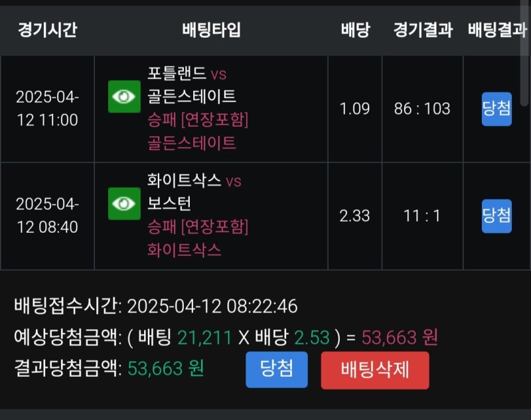Delete the bet with the 배팅삭제 button
This screenshot has width=531, height=420.
375,370
